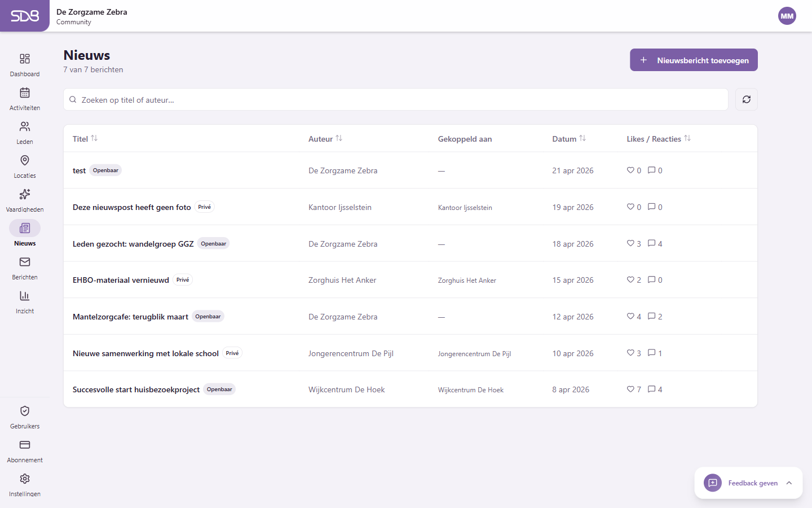This screenshot has height=508, width=812.
Task: Open the MM user avatar menu
Action: click(787, 16)
